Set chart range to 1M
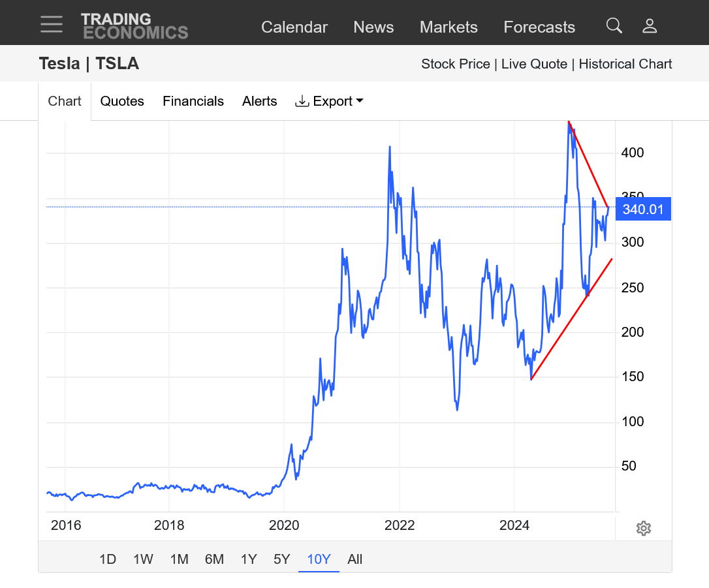Viewport: 709px width, 588px height. 179,559
